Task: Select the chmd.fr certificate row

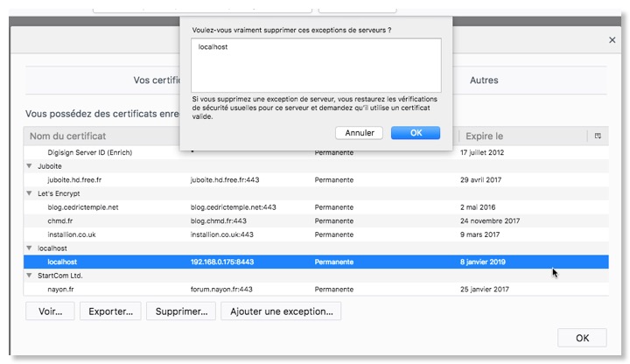Action: tap(316, 221)
